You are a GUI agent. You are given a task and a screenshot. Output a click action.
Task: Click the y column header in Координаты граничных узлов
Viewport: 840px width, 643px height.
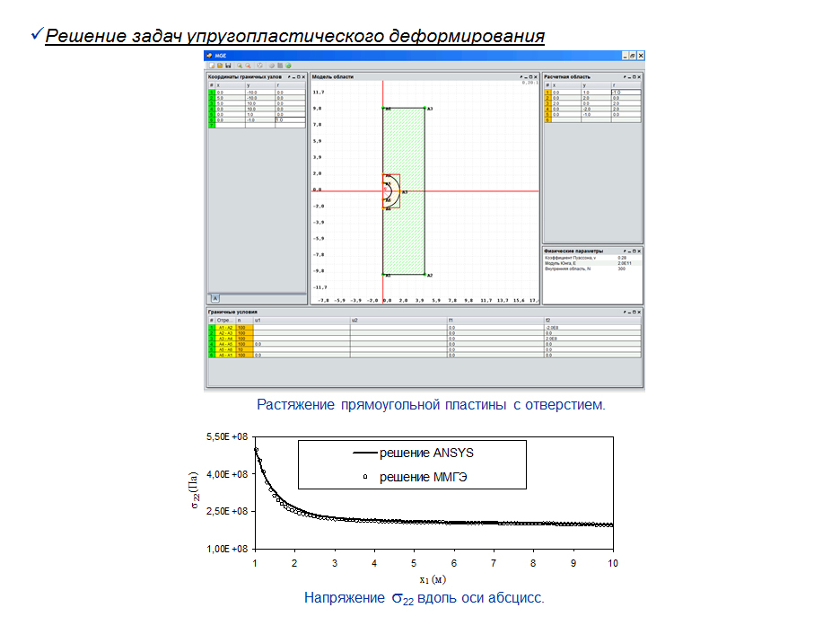click(260, 86)
